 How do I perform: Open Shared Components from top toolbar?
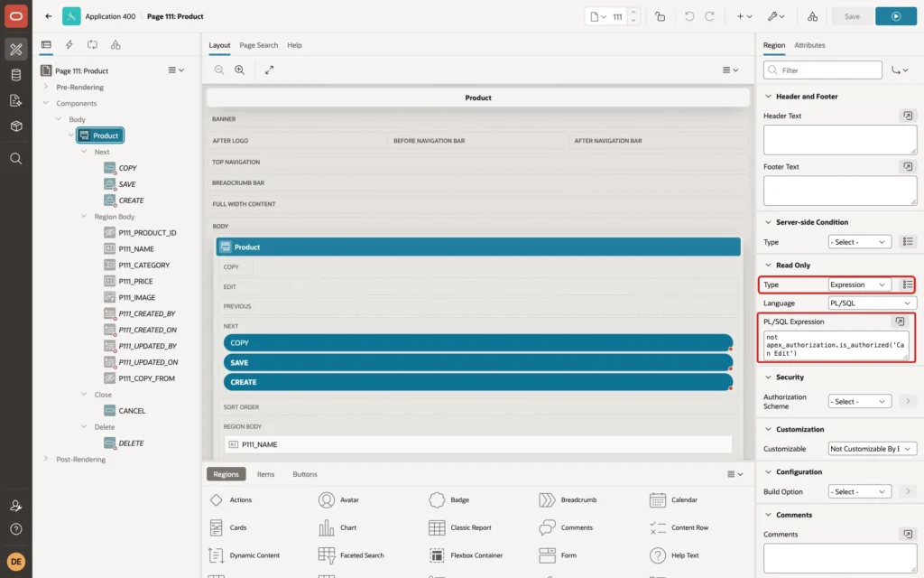point(812,16)
